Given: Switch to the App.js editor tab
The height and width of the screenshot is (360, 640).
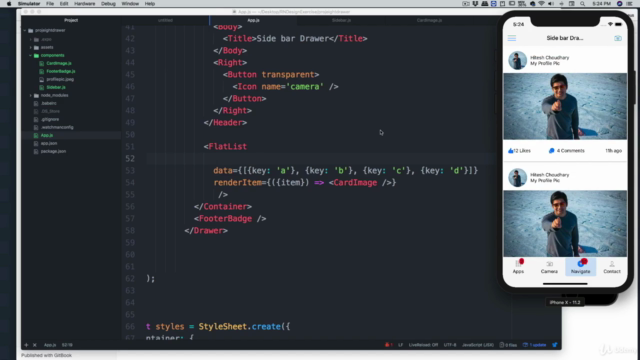Looking at the screenshot, I should (x=253, y=20).
